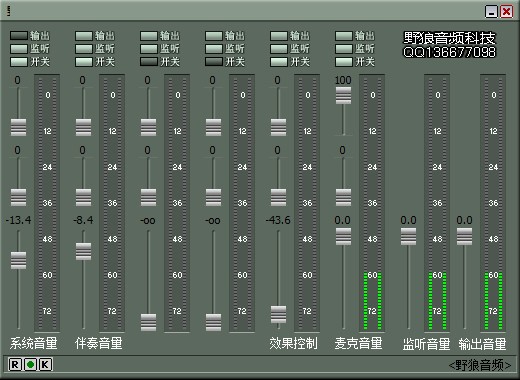Click the 系统音量 channel label

pyautogui.click(x=33, y=343)
